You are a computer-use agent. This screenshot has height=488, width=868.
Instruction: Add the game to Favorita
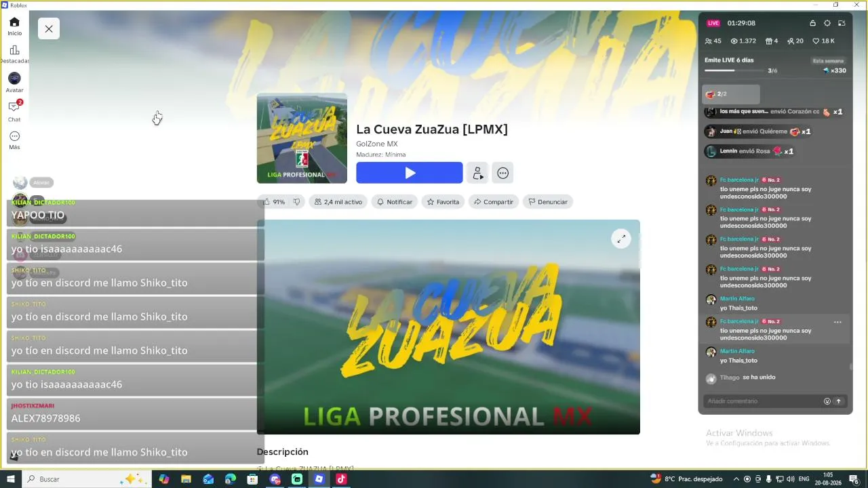pyautogui.click(x=443, y=202)
